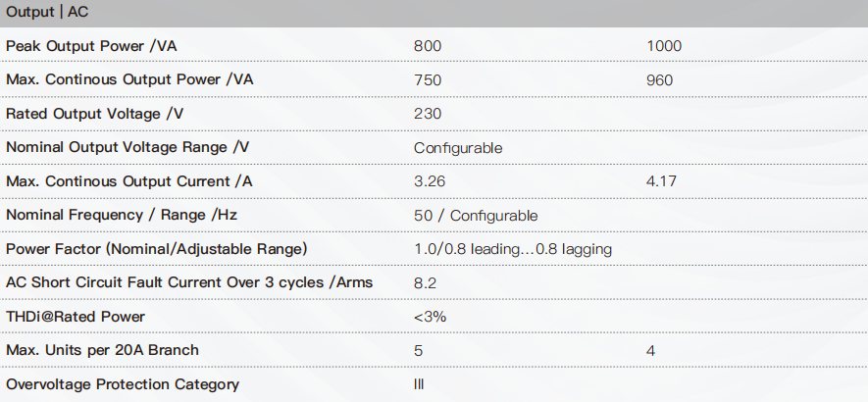868x402 pixels.
Task: Click the 3.26 output current value
Action: click(x=429, y=181)
